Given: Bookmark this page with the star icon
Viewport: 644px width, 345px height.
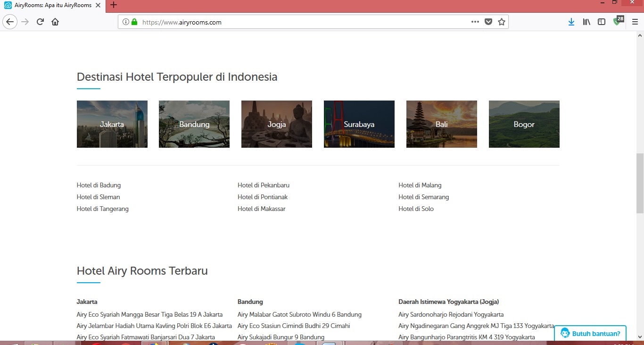Looking at the screenshot, I should coord(501,22).
